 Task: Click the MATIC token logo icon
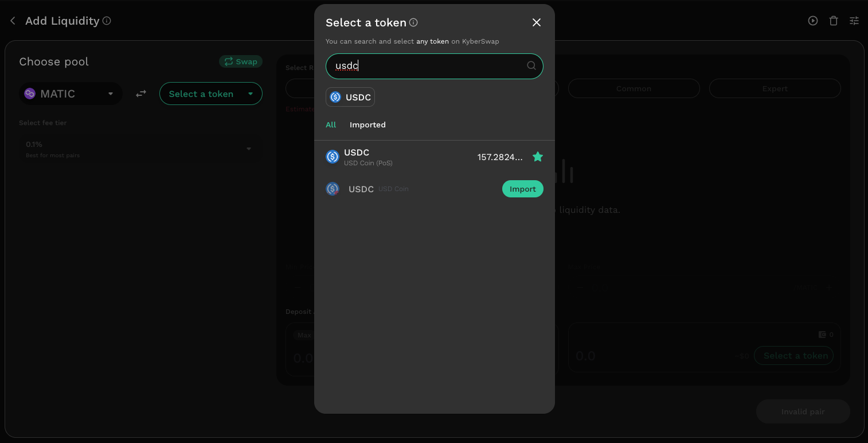tap(30, 94)
